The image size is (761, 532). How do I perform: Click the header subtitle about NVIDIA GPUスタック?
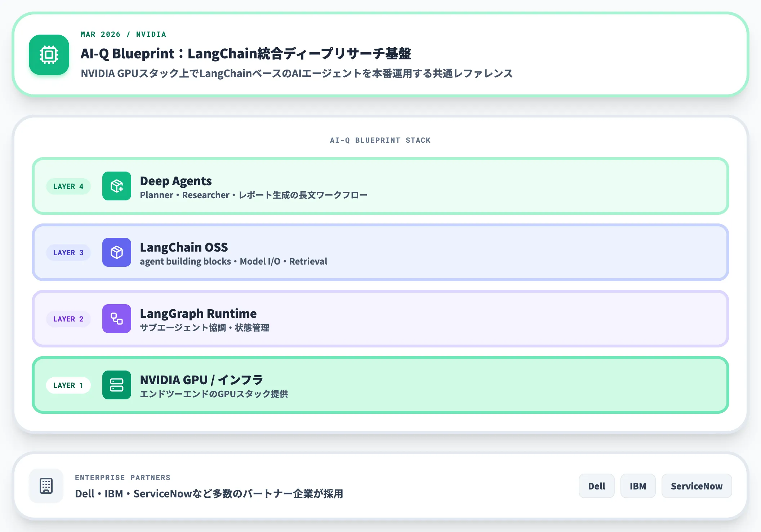coord(297,74)
